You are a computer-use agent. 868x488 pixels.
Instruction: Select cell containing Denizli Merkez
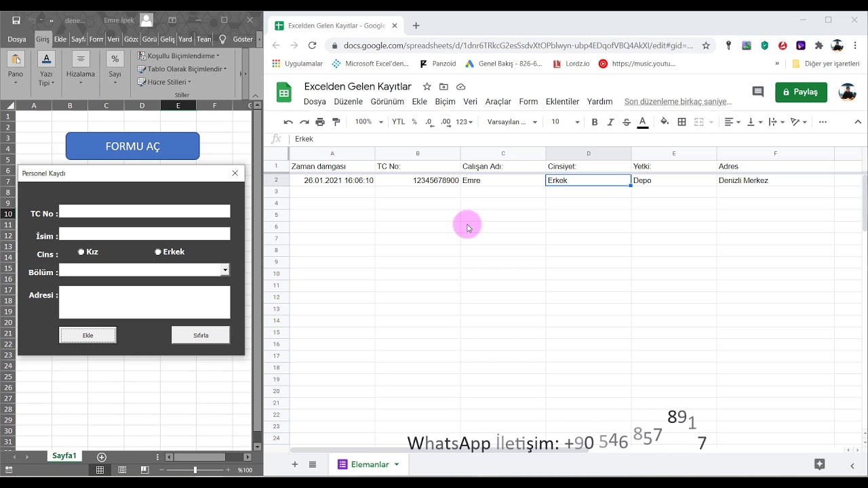(775, 180)
